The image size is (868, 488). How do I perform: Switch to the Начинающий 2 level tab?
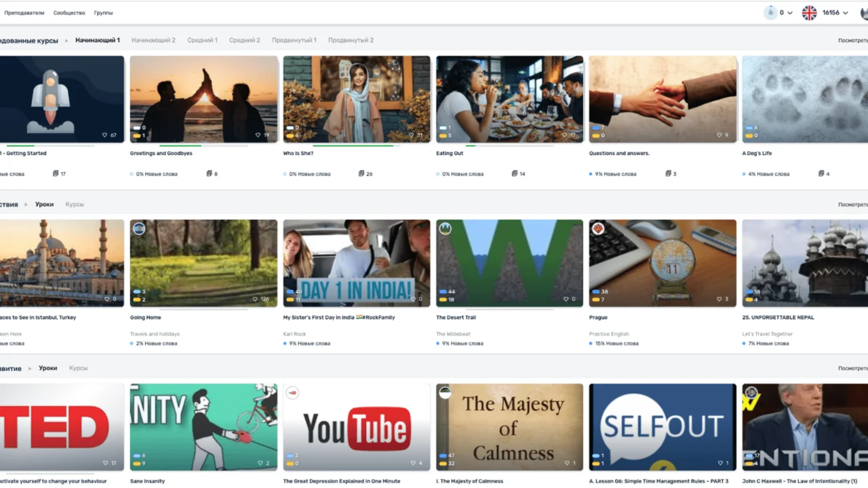click(153, 40)
